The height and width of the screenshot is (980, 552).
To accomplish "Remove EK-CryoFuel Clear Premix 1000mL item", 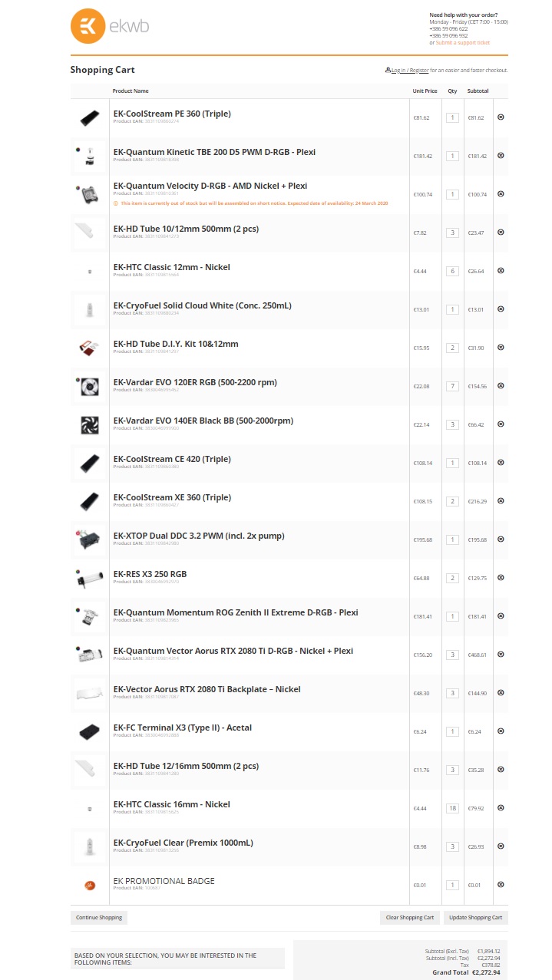I will (x=501, y=846).
